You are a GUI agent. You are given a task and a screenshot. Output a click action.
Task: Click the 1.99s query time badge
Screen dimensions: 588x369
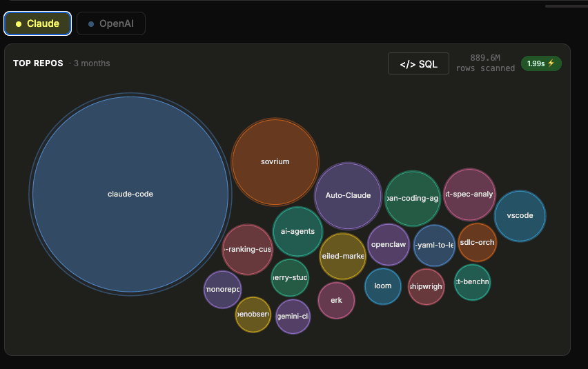541,63
